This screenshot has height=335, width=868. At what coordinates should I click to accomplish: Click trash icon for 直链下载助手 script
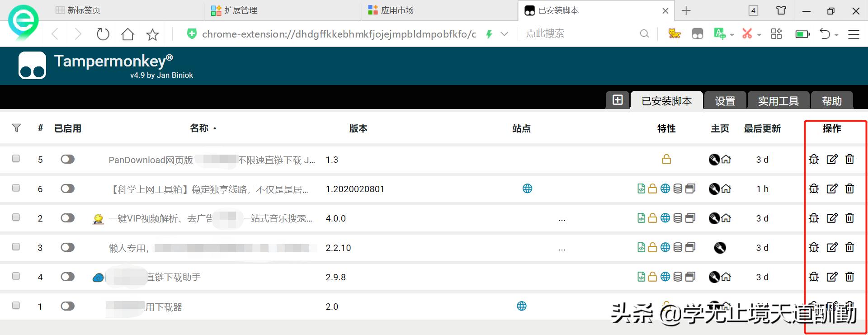click(x=849, y=277)
